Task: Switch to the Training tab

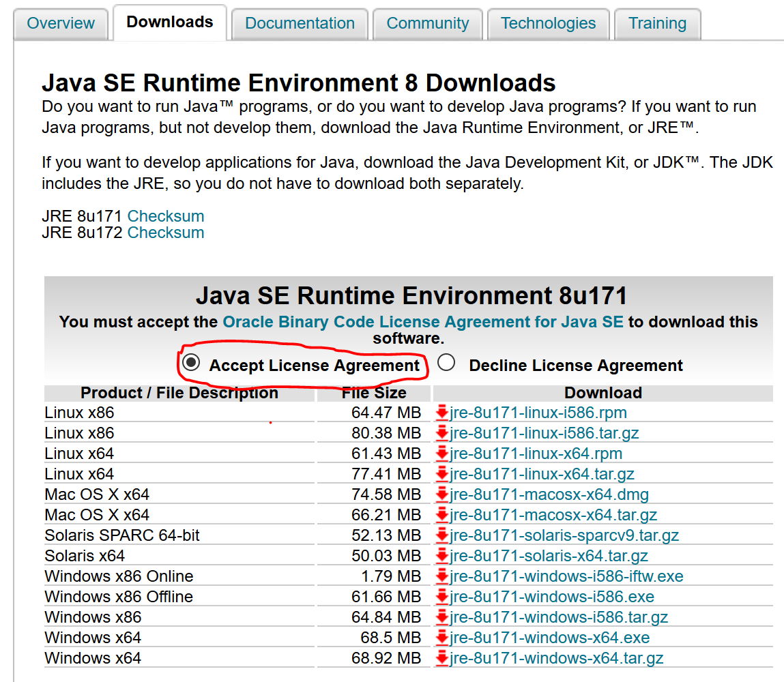Action: (x=657, y=24)
